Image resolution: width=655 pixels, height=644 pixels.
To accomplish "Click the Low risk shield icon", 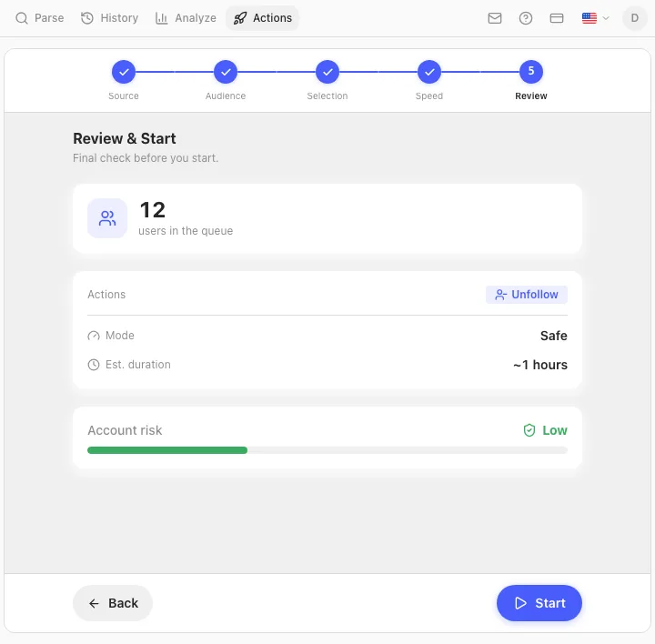I will 529,430.
